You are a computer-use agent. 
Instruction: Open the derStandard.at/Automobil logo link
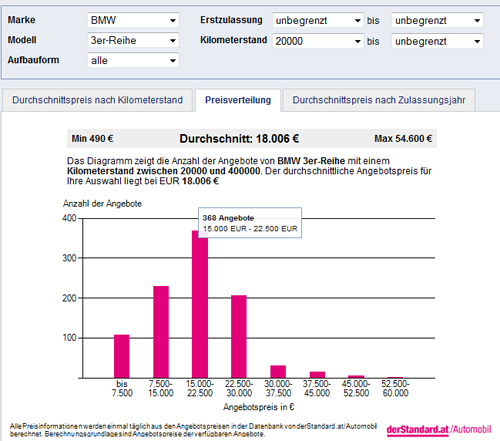(x=439, y=430)
